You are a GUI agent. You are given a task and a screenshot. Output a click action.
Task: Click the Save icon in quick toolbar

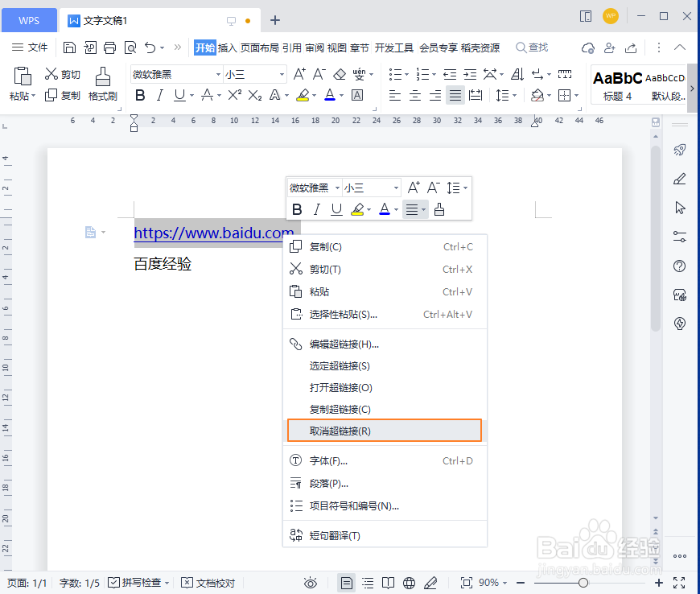click(x=69, y=47)
